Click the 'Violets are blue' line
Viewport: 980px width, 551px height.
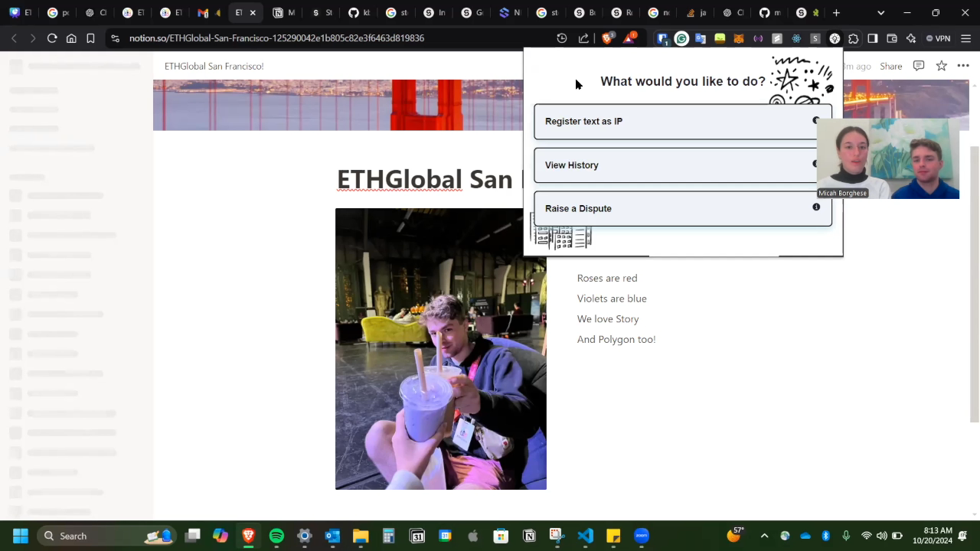pyautogui.click(x=612, y=298)
